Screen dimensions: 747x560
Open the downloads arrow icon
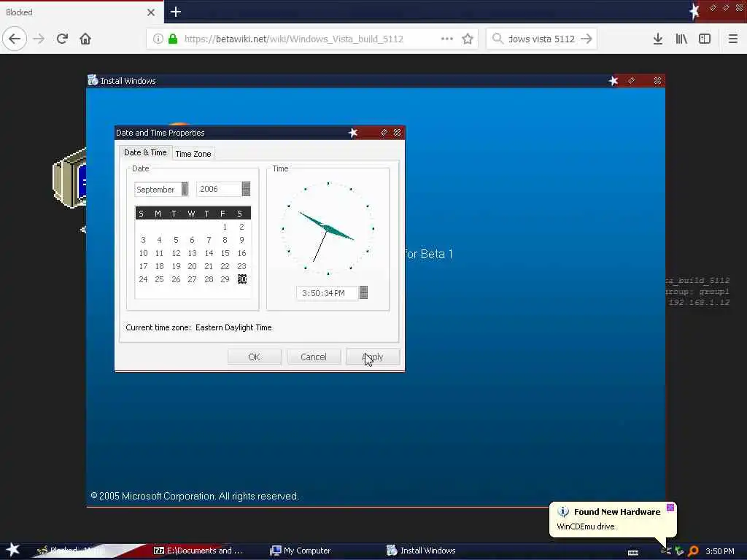click(x=658, y=39)
